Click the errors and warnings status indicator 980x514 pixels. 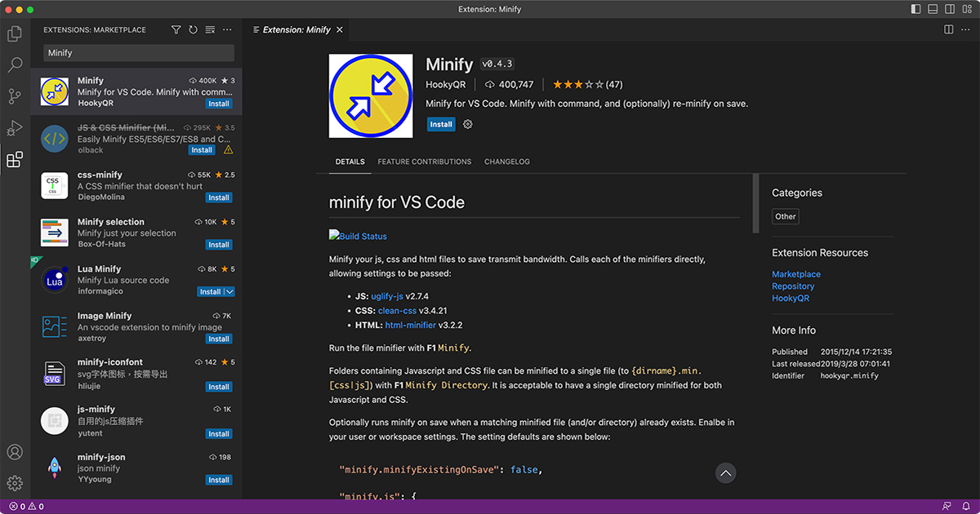(x=26, y=507)
